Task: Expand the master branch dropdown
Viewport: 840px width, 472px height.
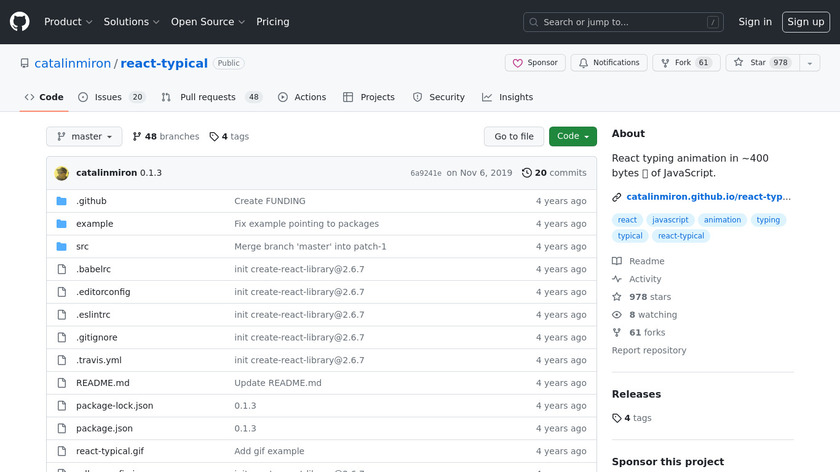Action: (84, 137)
